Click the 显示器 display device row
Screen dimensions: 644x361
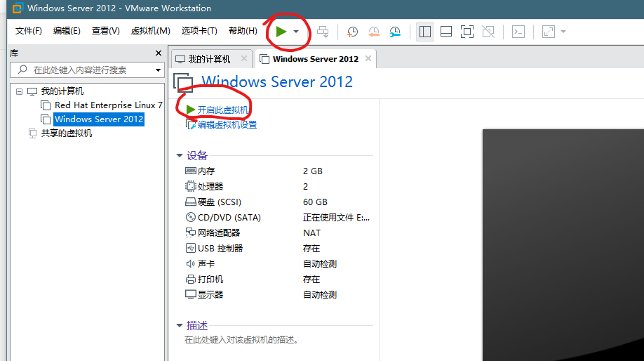(x=278, y=295)
